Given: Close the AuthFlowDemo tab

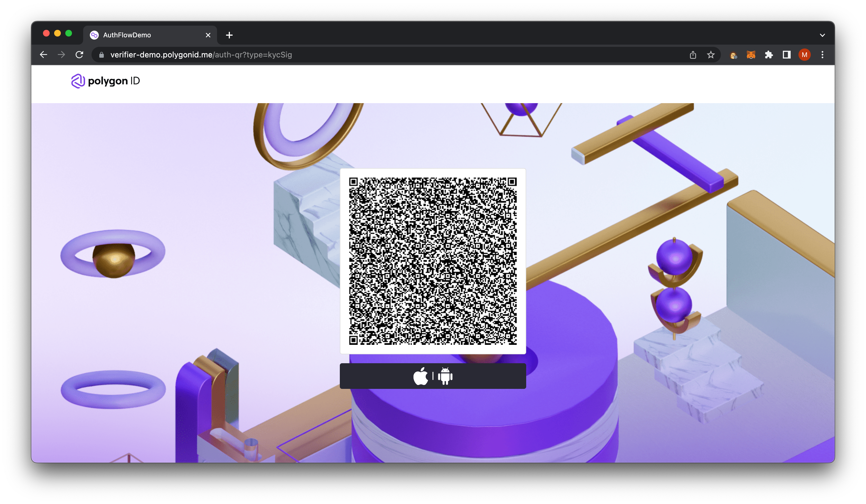Looking at the screenshot, I should coord(208,35).
